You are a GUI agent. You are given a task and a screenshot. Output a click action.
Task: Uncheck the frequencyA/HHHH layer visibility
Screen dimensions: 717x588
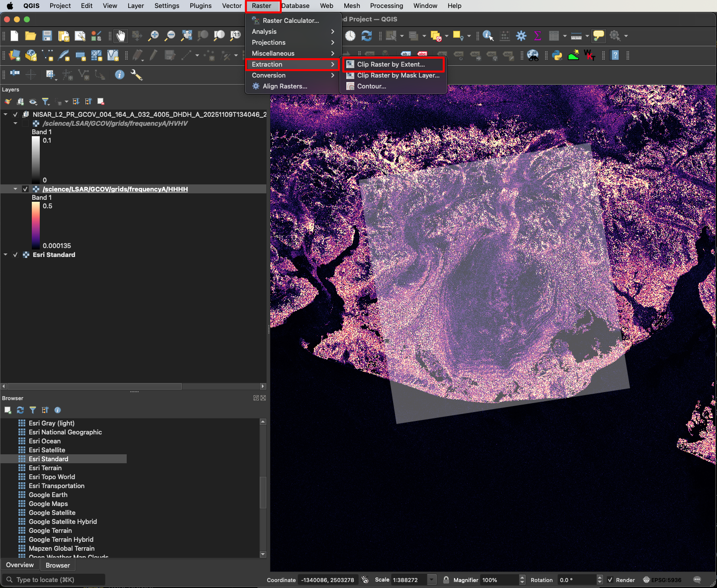[x=25, y=189]
